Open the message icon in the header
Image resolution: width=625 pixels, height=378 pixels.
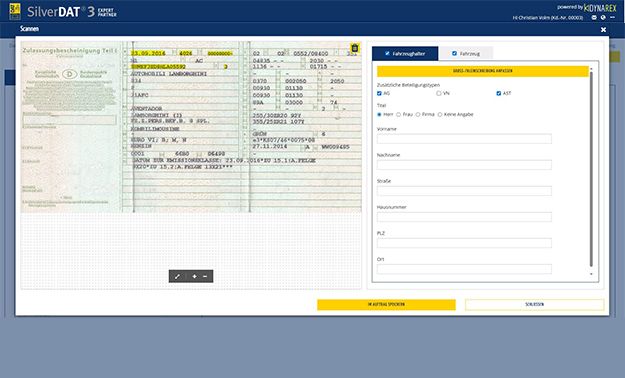tap(594, 18)
